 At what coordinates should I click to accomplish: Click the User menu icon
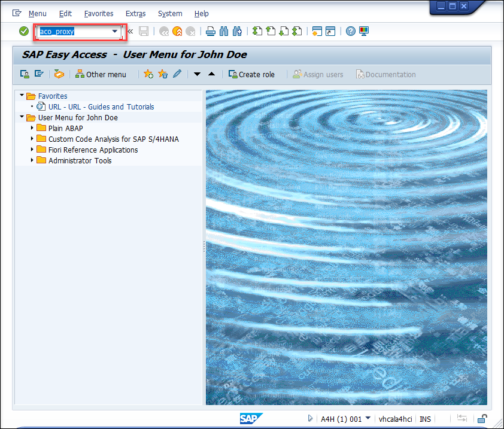coord(25,74)
